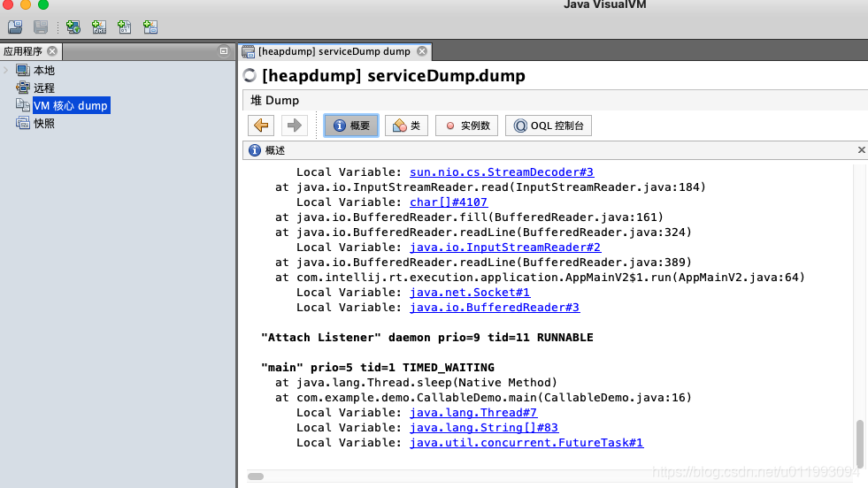This screenshot has height=488, width=868.
Task: Activate the serviceDump dump document tab
Action: [334, 51]
